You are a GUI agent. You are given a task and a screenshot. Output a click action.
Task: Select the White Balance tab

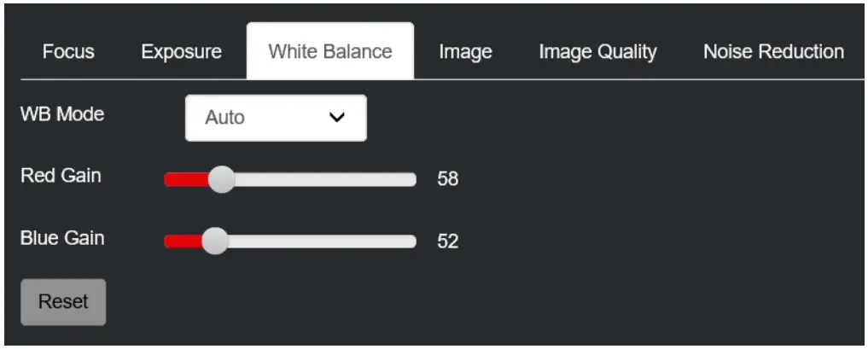point(330,51)
